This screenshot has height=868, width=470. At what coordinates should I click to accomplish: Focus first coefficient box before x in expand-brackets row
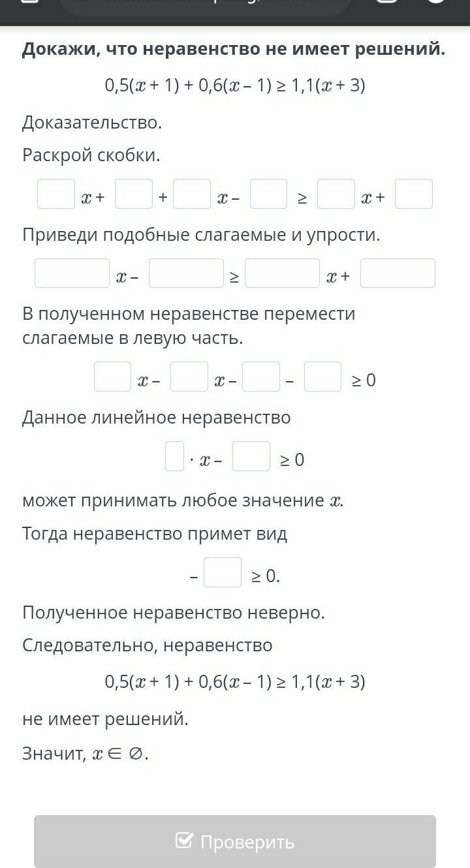(x=56, y=194)
